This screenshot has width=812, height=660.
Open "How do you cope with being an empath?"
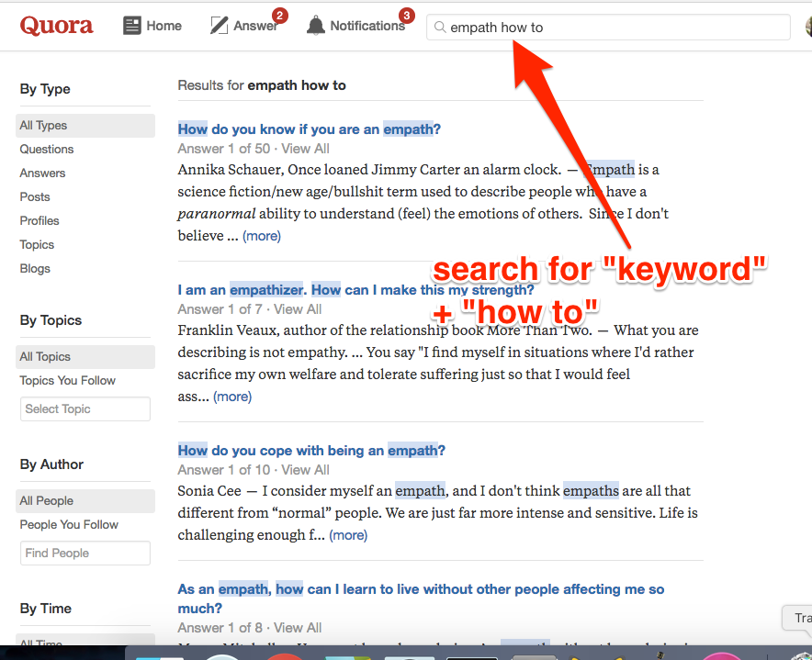(x=311, y=451)
